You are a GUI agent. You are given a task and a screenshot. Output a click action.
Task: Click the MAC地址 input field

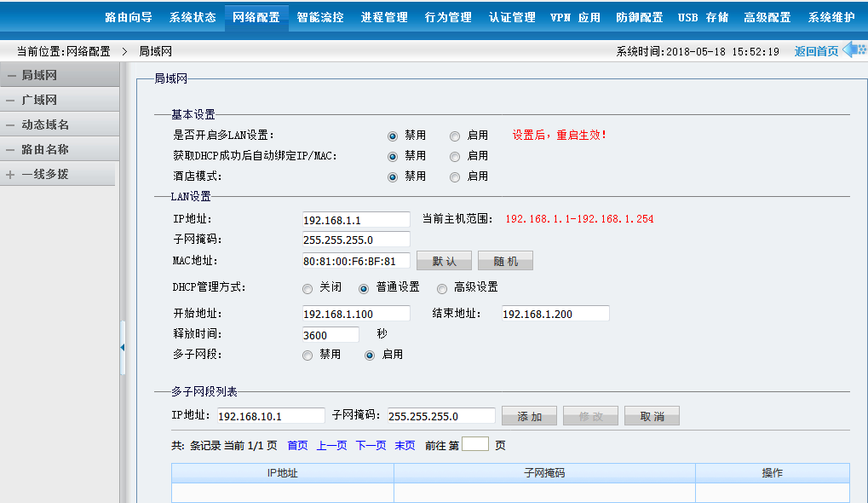356,260
